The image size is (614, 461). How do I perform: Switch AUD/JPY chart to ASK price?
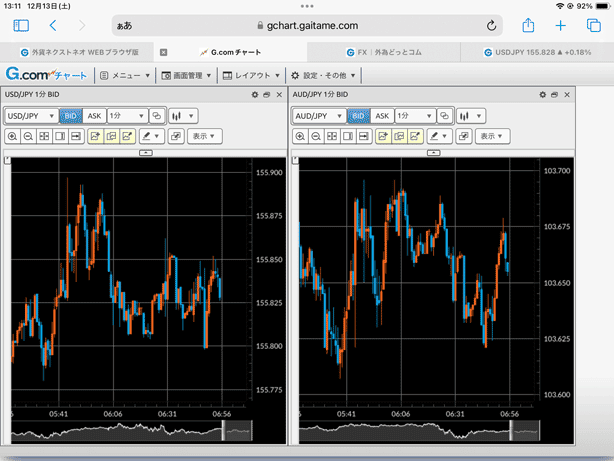coord(382,116)
